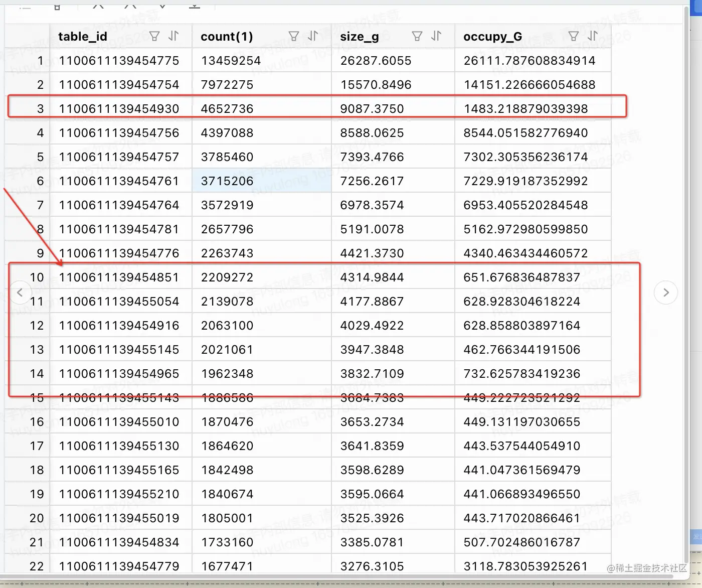The image size is (702, 588).
Task: Select table_id cell 1100611139455010
Action: click(121, 422)
